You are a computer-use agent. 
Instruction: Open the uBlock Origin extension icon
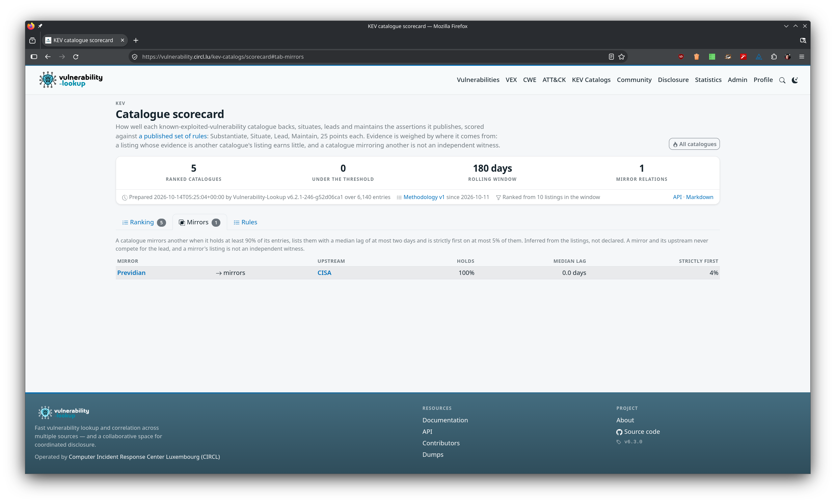pos(681,57)
